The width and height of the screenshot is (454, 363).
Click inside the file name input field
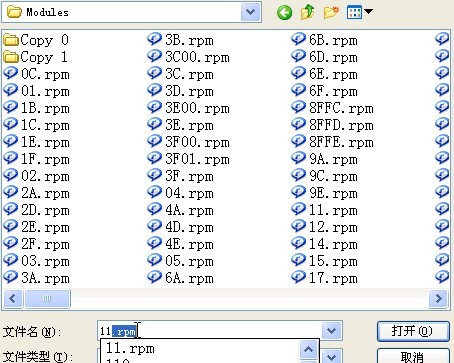(210, 331)
